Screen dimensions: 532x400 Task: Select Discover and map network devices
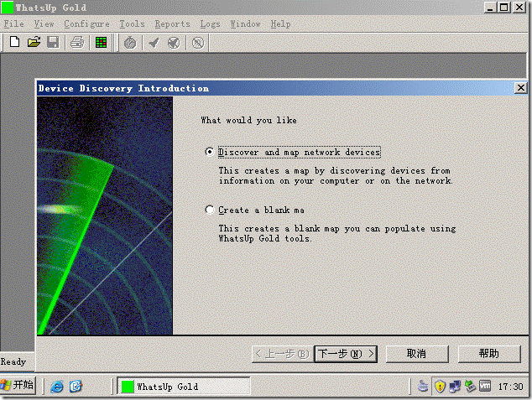pyautogui.click(x=293, y=152)
